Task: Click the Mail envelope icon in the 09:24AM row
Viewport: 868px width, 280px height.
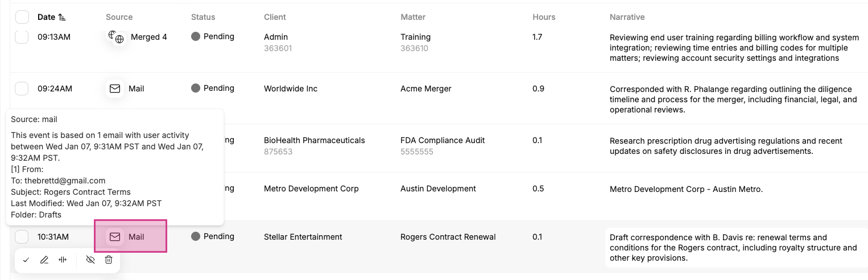Action: point(115,89)
